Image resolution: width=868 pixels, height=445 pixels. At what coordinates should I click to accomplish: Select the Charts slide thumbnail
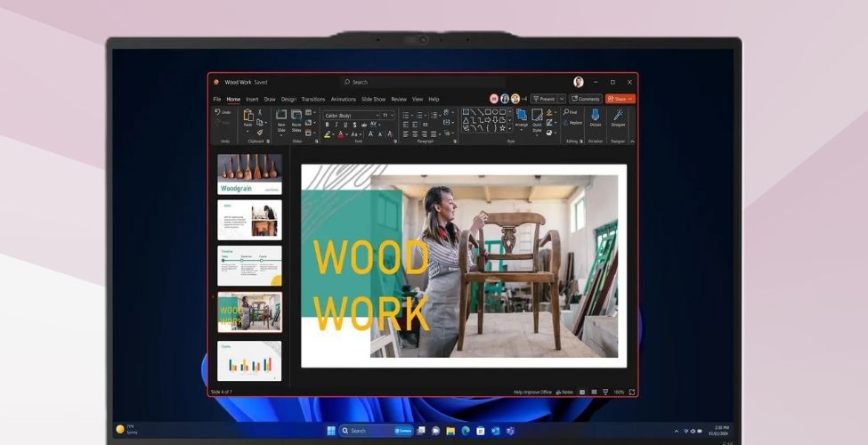point(249,360)
